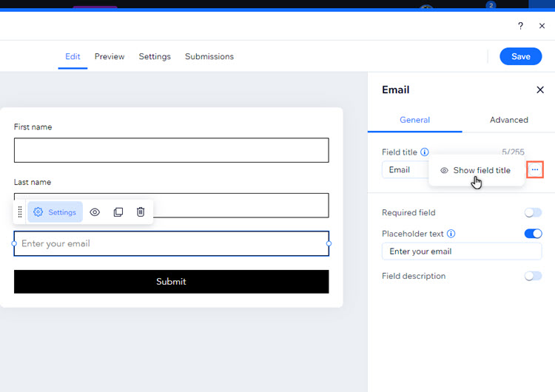The width and height of the screenshot is (555, 392).
Task: Open the three-dot more options menu
Action: coord(535,170)
